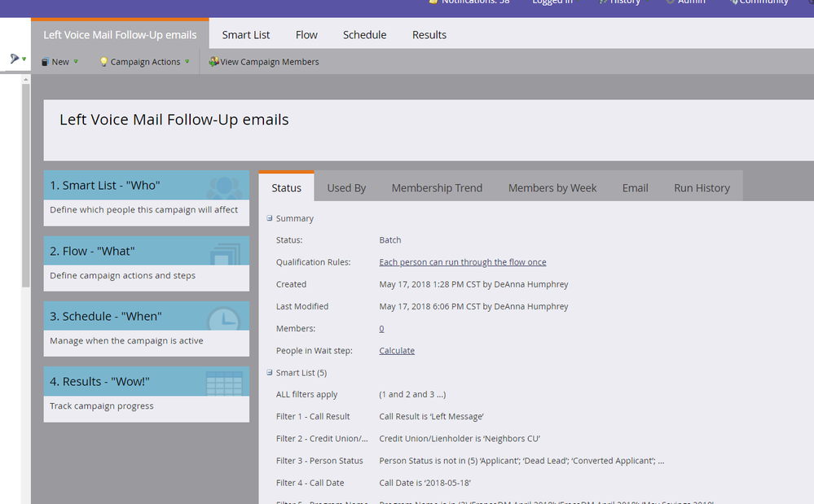Open the Campaign Actions dropdown arrow
Viewport: 814px width, 504px height.
tap(187, 61)
